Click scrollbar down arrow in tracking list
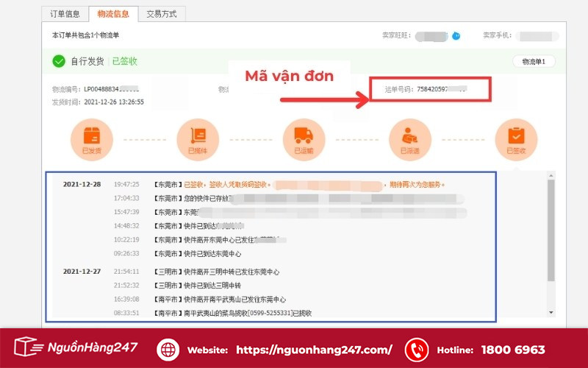Screen dimensions: 588x368 551,312
